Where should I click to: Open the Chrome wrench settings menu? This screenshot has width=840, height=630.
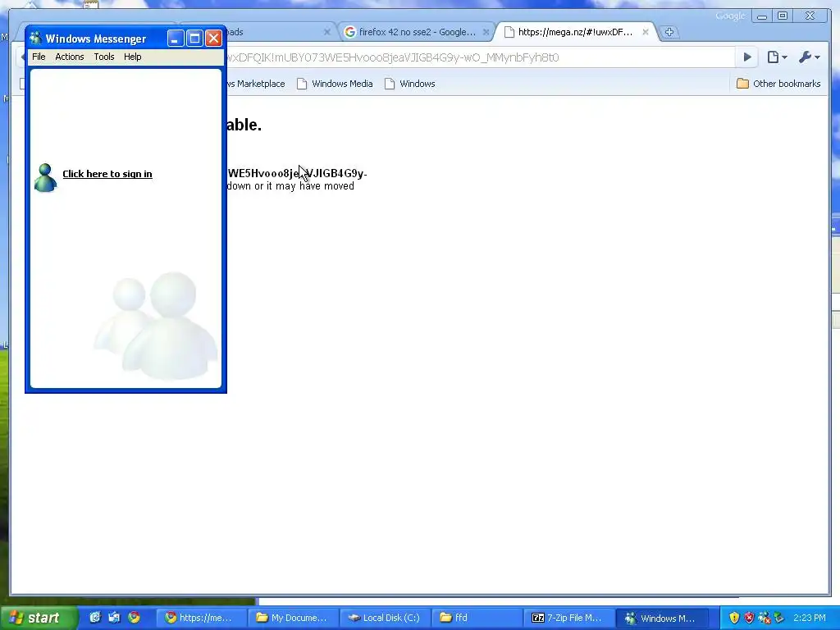coord(809,57)
